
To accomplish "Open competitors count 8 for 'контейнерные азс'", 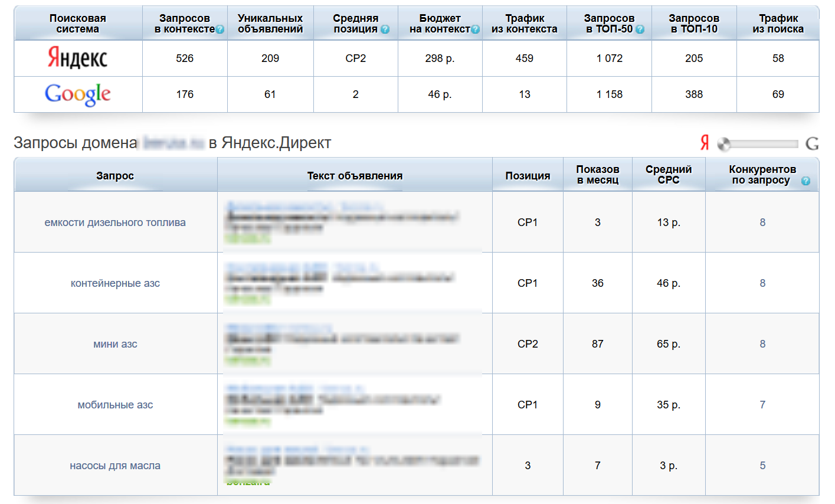I will click(762, 283).
